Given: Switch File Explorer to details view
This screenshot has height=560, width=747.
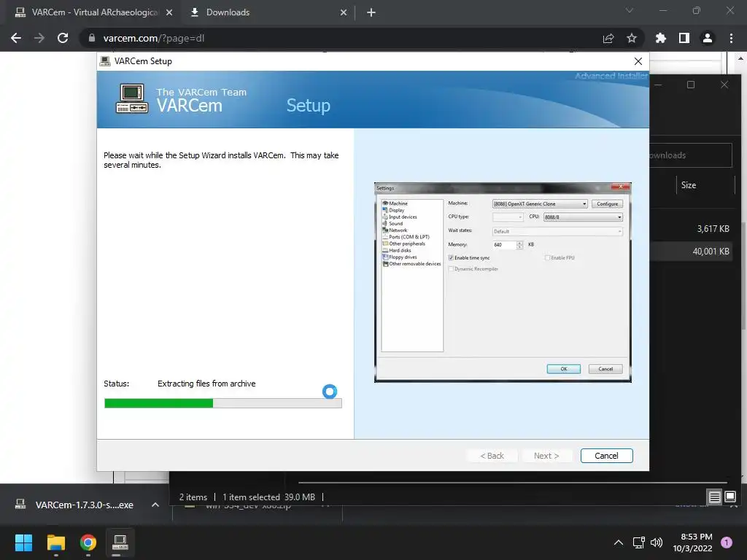Looking at the screenshot, I should click(x=715, y=497).
